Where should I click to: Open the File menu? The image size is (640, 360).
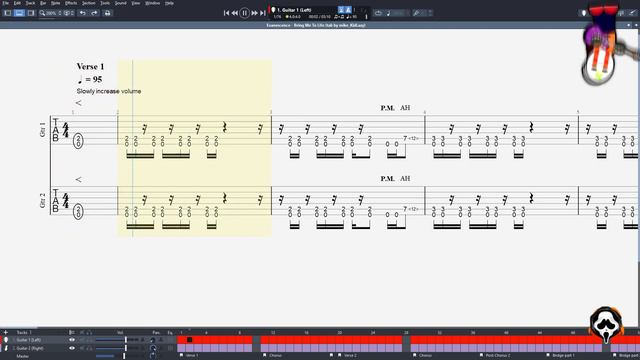[5, 3]
